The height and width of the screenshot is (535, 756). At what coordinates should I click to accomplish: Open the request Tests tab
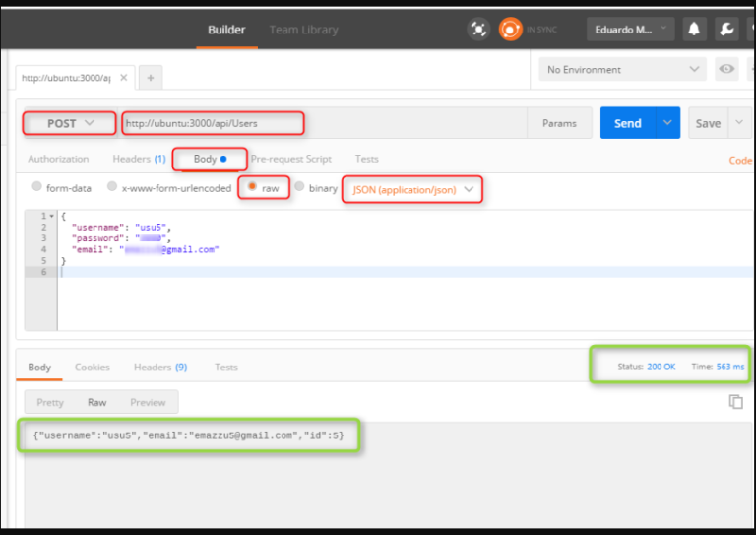tap(367, 159)
